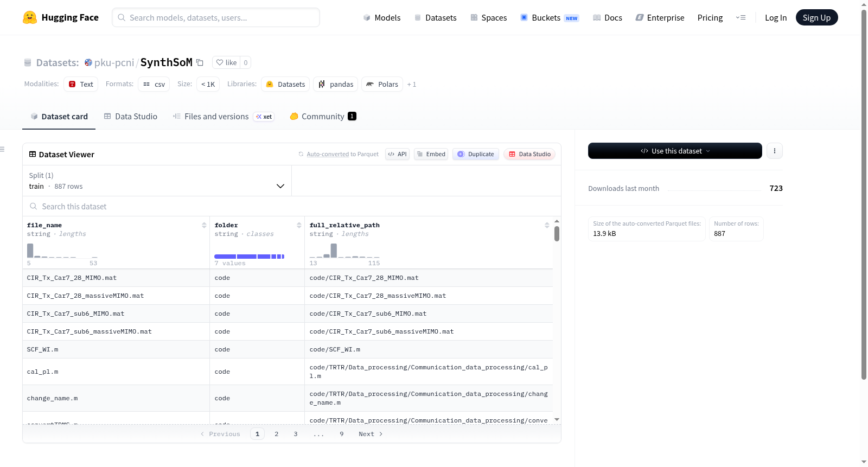Click the csv format tag
Image resolution: width=868 pixels, height=467 pixels.
pyautogui.click(x=154, y=84)
